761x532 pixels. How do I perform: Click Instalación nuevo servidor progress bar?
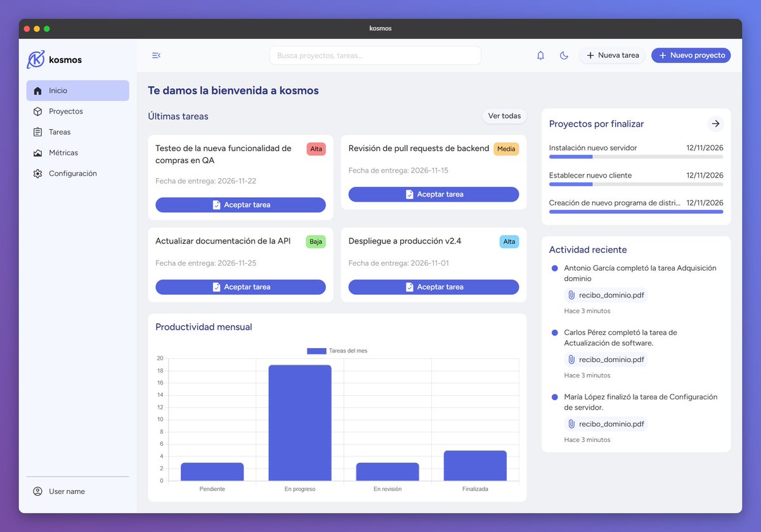636,157
